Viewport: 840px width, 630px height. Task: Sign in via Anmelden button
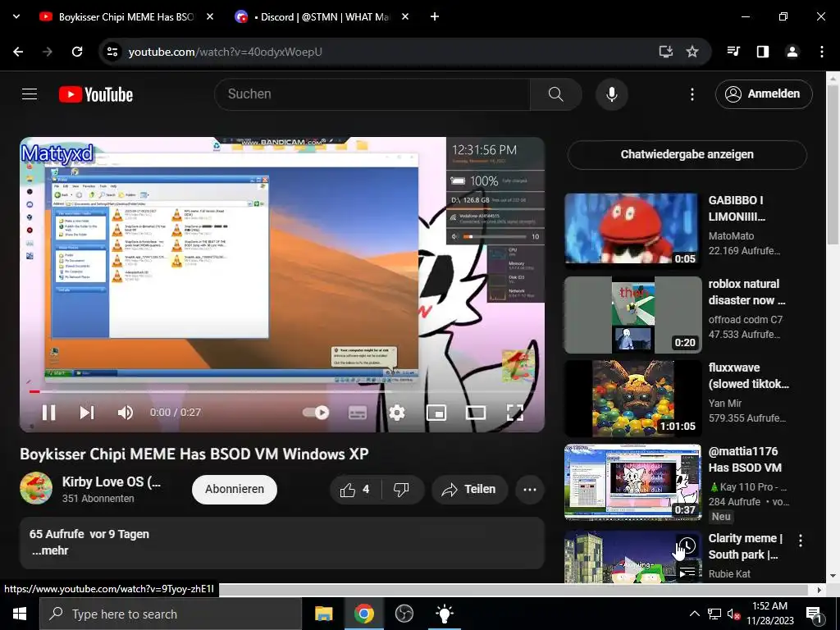click(x=764, y=94)
